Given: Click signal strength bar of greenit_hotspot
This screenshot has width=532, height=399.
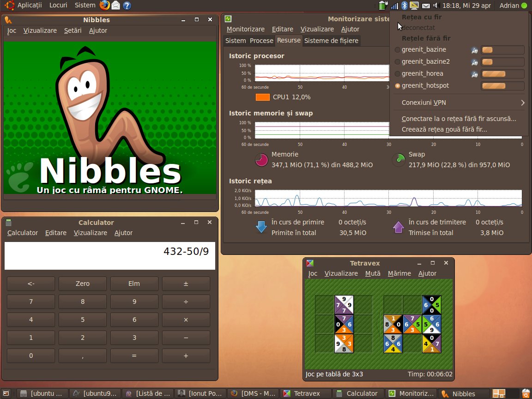Looking at the screenshot, I should click(x=502, y=86).
